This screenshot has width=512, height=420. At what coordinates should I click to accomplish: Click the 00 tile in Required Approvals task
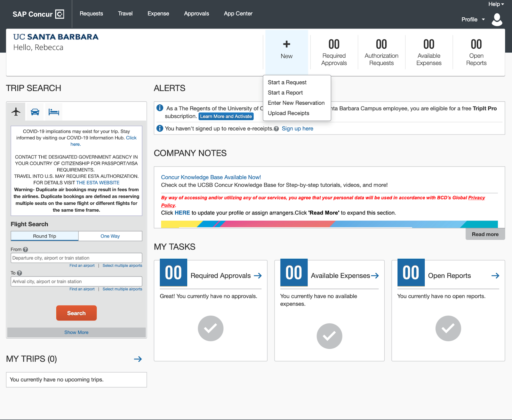coord(173,272)
